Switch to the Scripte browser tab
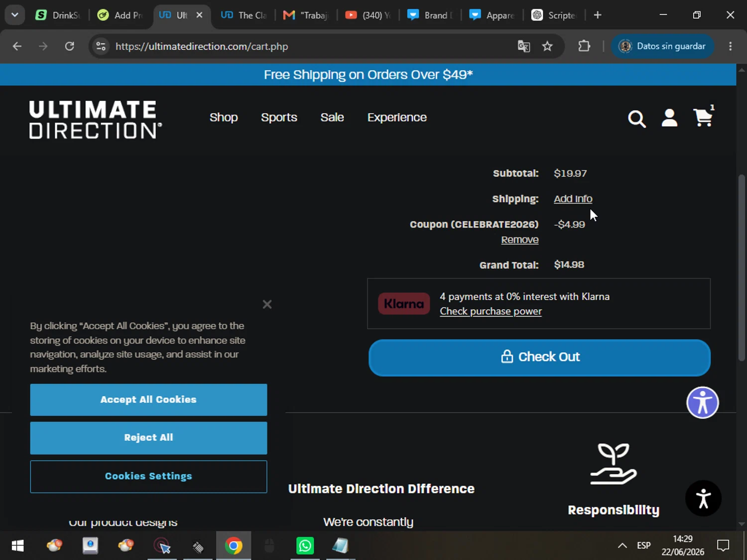This screenshot has height=560, width=747. pos(554,15)
